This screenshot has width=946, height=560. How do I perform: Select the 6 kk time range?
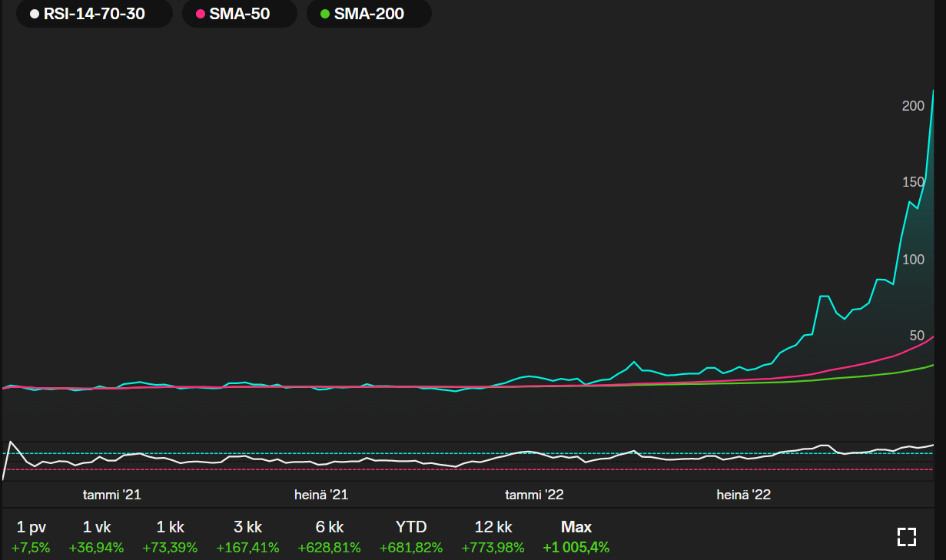coord(329,536)
